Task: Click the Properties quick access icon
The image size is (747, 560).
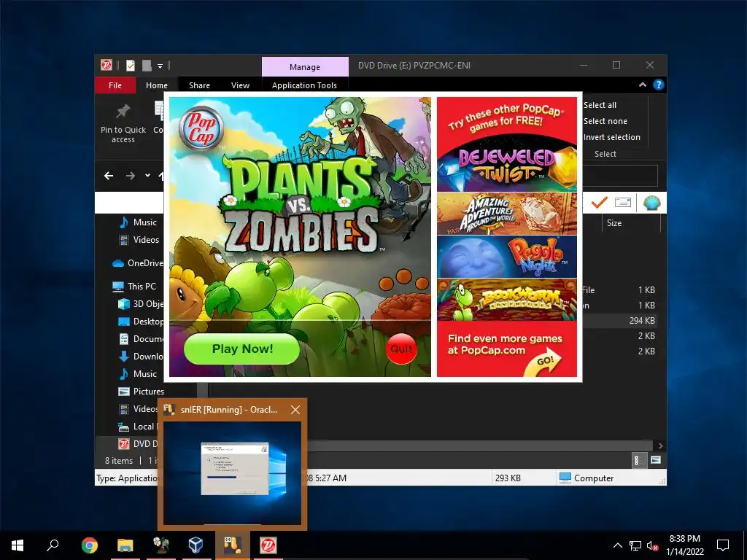Action: pyautogui.click(x=131, y=65)
